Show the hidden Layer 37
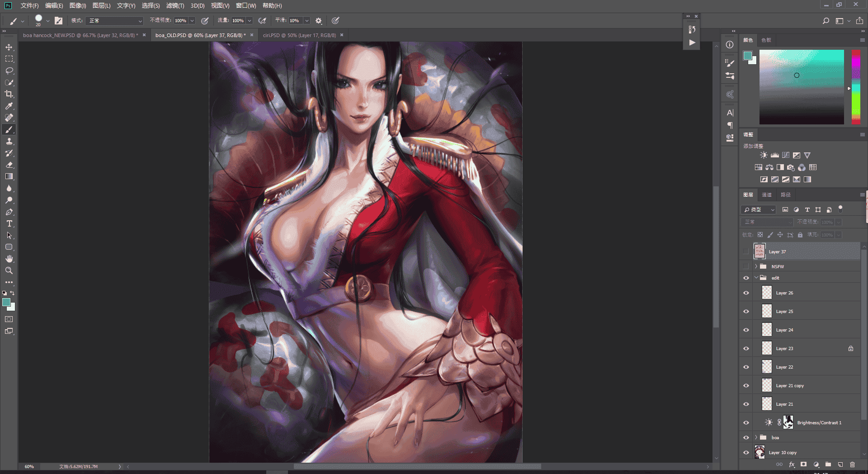This screenshot has width=868, height=474. tap(746, 251)
